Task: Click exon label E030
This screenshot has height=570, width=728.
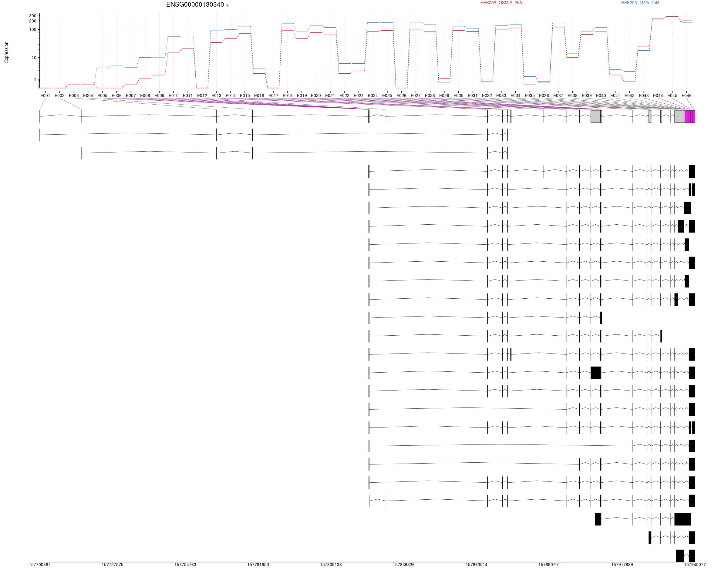Action: pyautogui.click(x=459, y=96)
